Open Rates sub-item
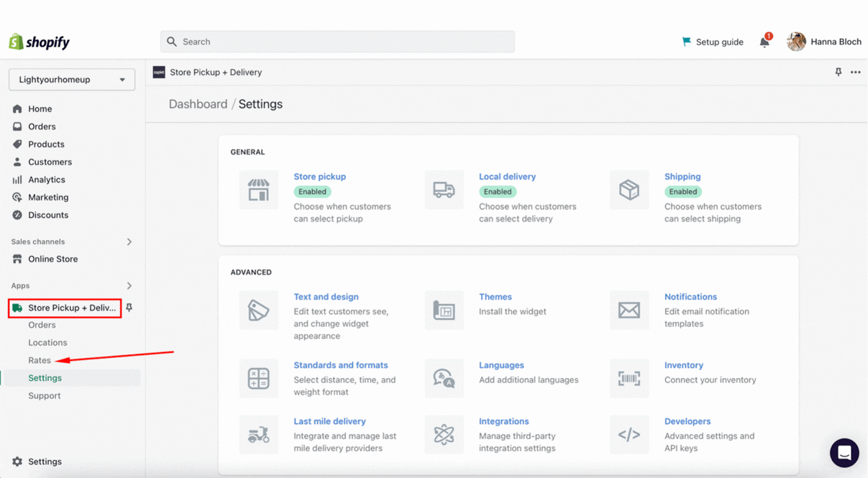 pyautogui.click(x=40, y=360)
